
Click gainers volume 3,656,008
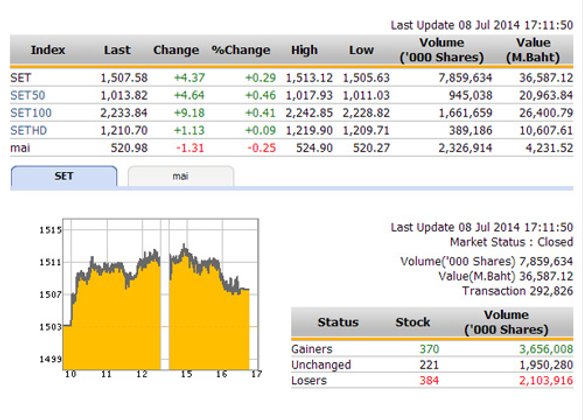[x=546, y=349]
